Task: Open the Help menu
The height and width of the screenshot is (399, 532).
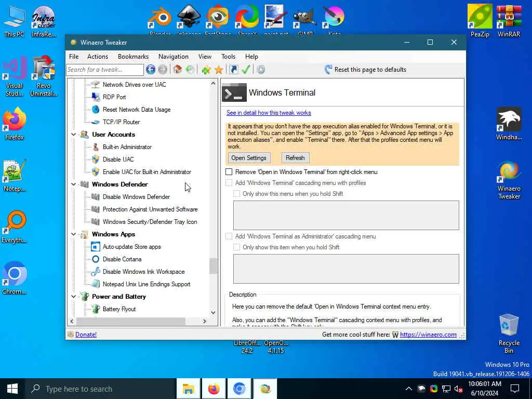Action: coord(252,57)
